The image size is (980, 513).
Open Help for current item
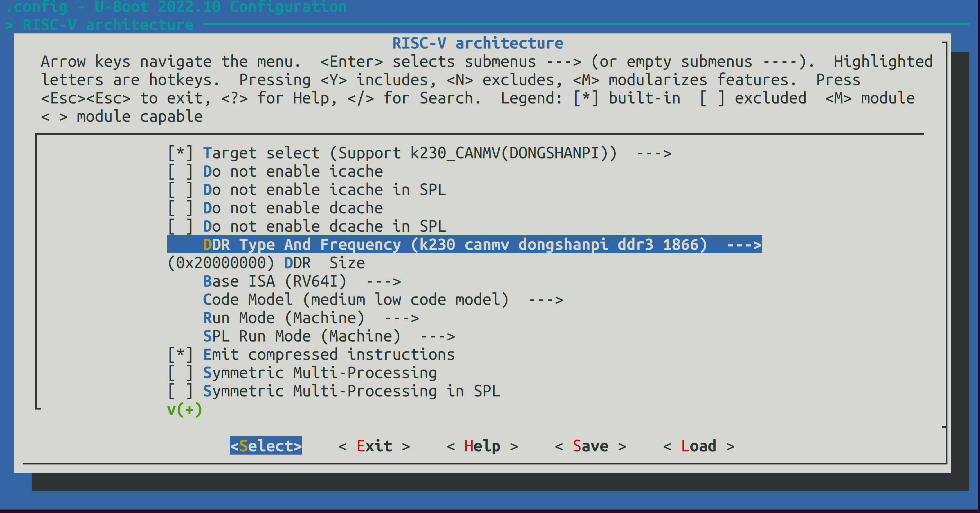(482, 446)
